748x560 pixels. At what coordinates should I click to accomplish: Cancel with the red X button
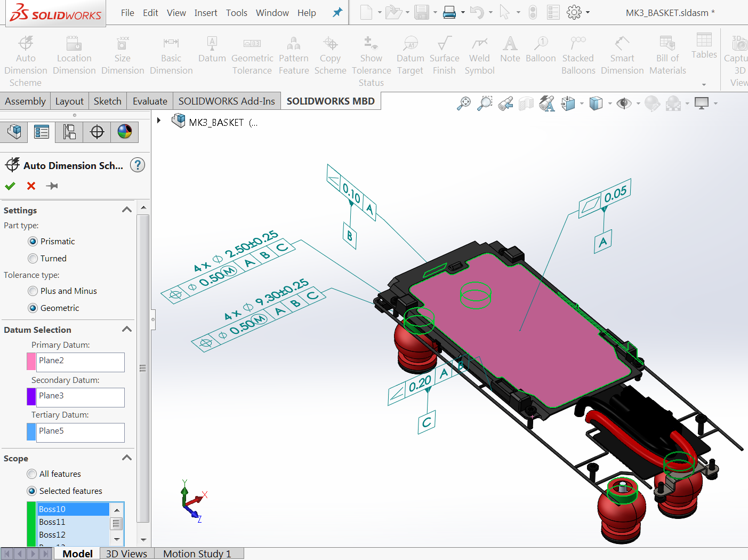click(31, 186)
